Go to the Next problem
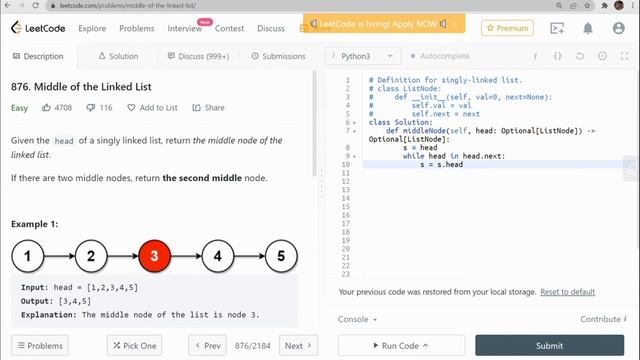Image resolution: width=640 pixels, height=360 pixels. tap(298, 346)
